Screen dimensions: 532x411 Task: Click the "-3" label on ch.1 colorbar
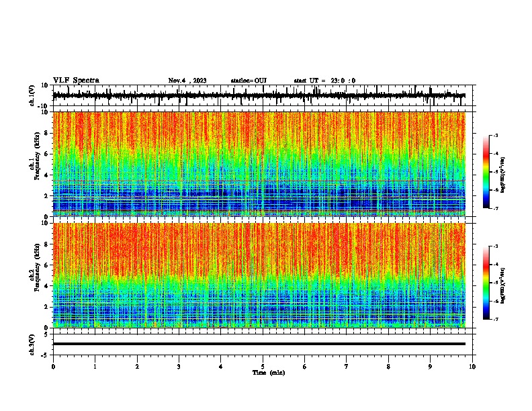[496, 136]
